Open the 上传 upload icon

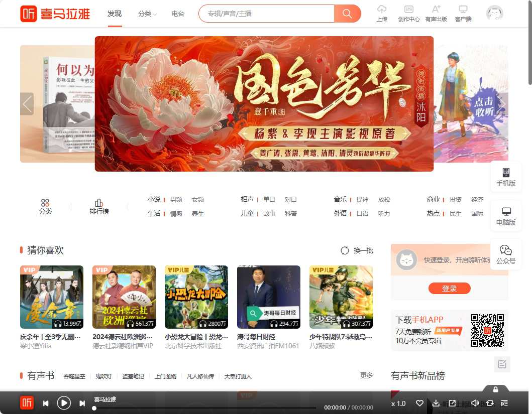tap(382, 14)
